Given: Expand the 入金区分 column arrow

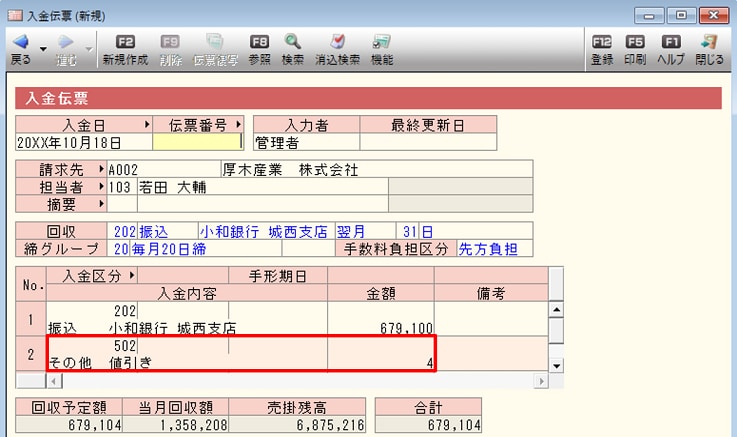Looking at the screenshot, I should click(132, 275).
